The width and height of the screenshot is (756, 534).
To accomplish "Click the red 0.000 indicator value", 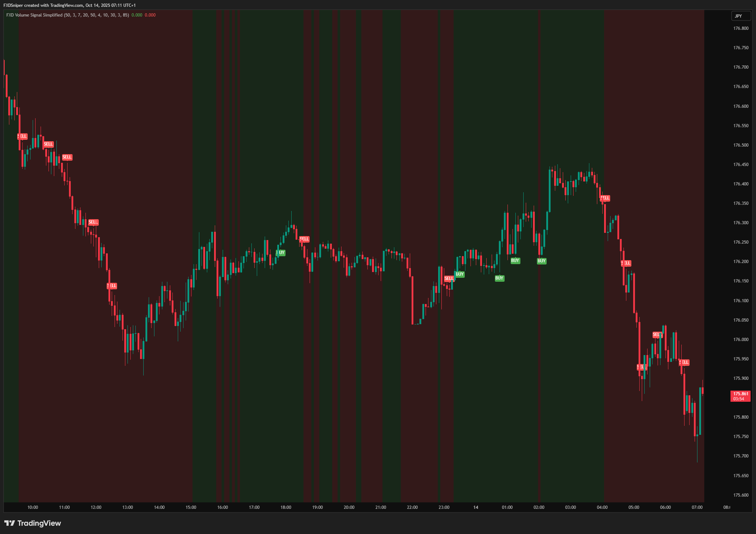I will [x=150, y=15].
